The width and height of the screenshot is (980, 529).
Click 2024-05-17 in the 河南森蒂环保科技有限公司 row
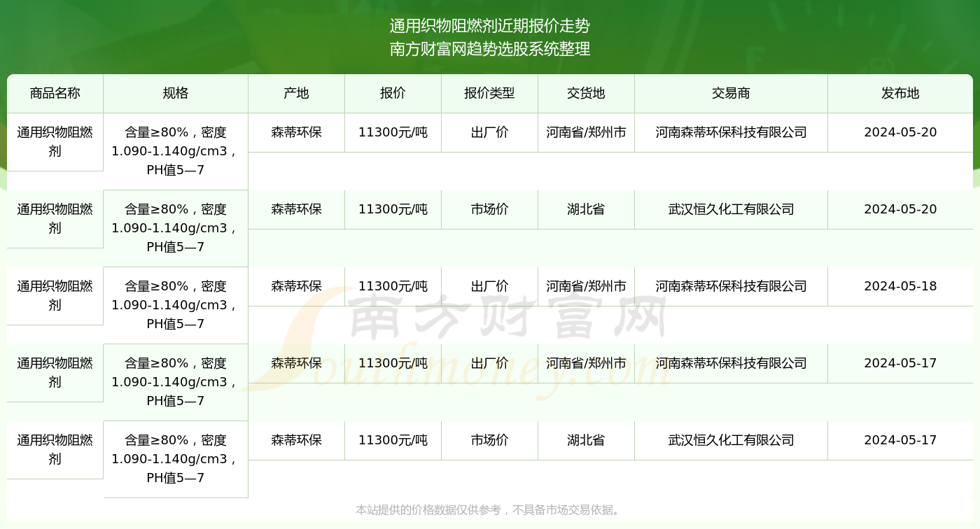900,363
